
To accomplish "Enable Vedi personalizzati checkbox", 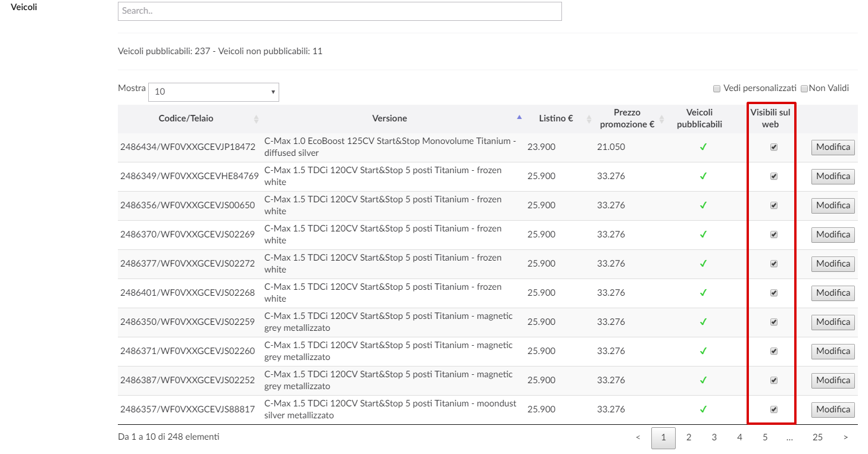I will 717,89.
